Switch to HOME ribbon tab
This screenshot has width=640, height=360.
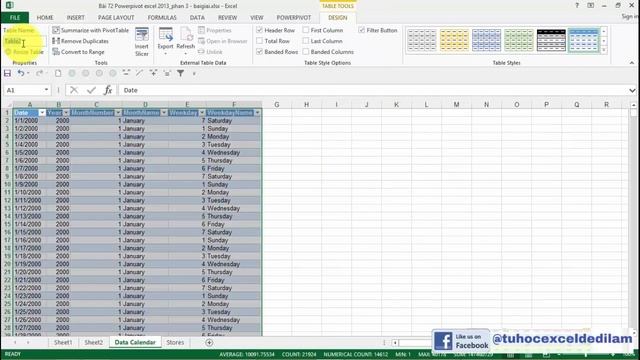pyautogui.click(x=45, y=18)
